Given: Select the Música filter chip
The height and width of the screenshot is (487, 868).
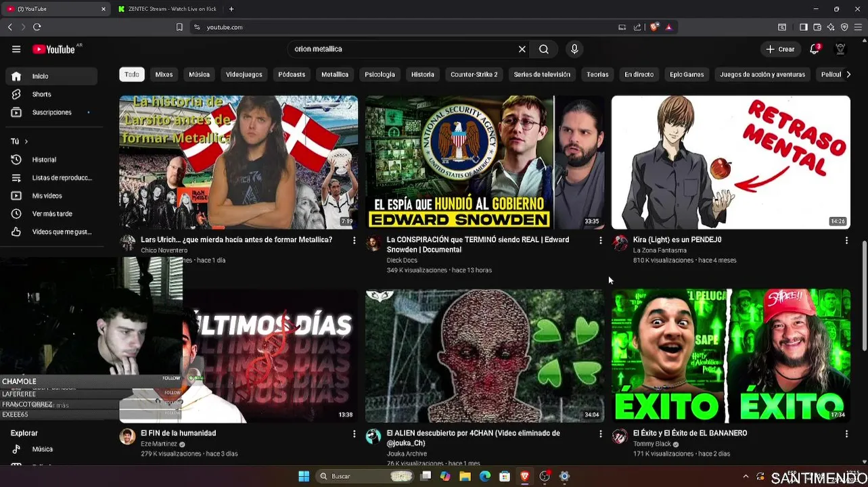Looking at the screenshot, I should [199, 74].
